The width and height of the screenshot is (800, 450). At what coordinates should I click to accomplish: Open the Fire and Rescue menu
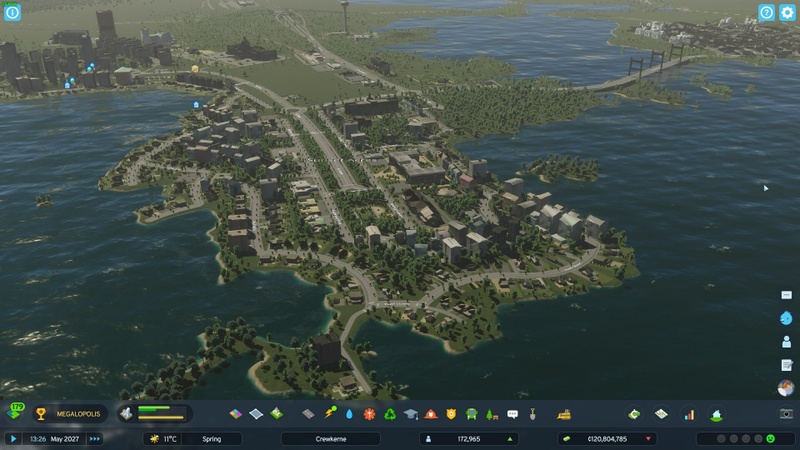[x=431, y=414]
